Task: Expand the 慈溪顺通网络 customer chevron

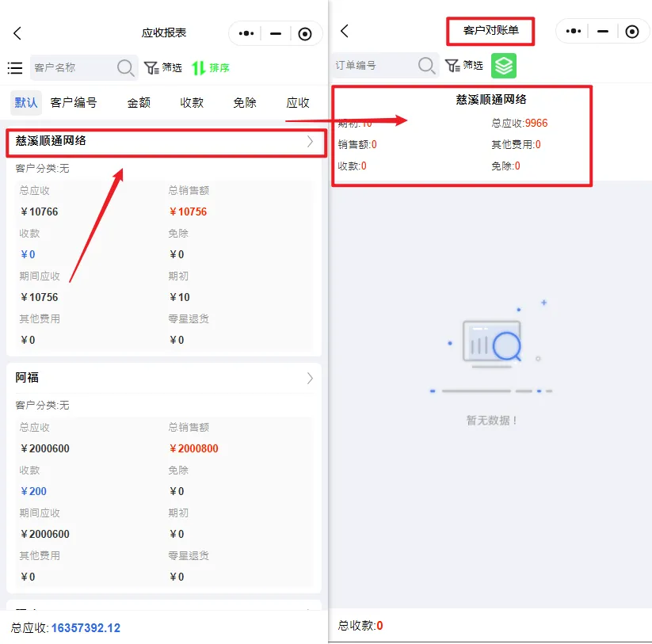Action: (x=310, y=142)
